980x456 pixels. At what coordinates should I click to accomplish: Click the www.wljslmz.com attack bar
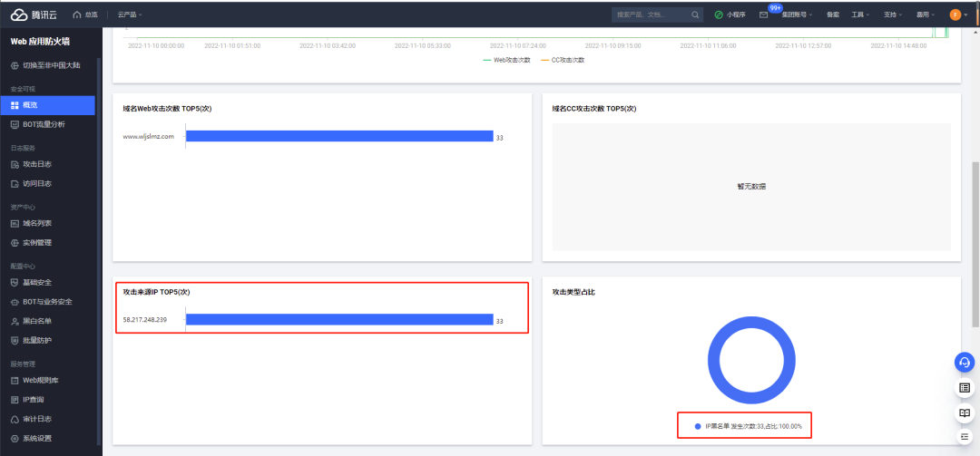pos(339,136)
